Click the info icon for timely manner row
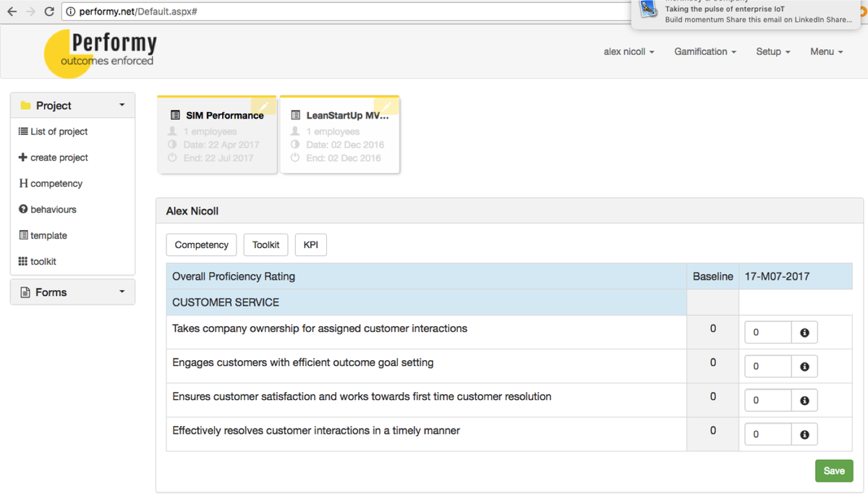Screen dimensions: 868x499 [804, 435]
